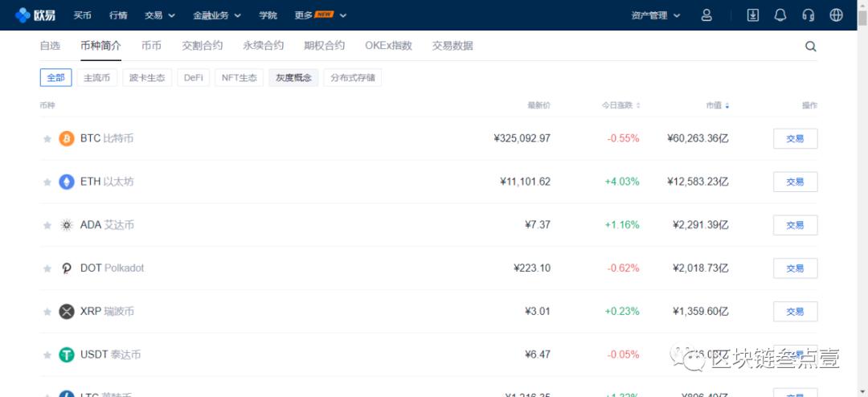Open 学院 in top navigation
This screenshot has width=868, height=397.
tap(268, 15)
